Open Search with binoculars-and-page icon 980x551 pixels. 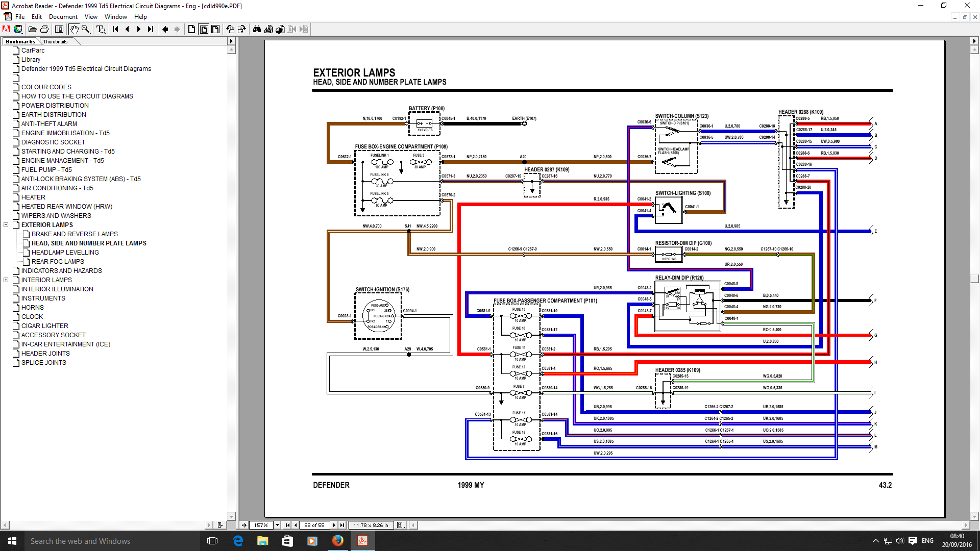tap(268, 30)
